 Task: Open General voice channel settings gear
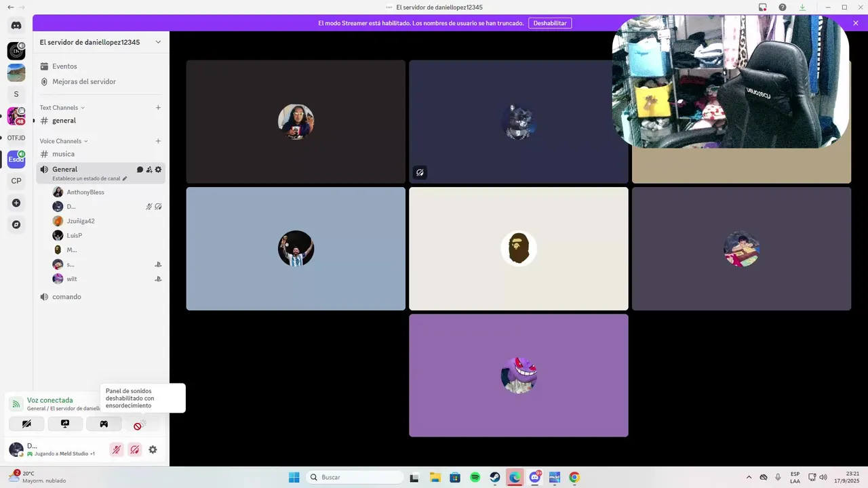[x=159, y=169]
